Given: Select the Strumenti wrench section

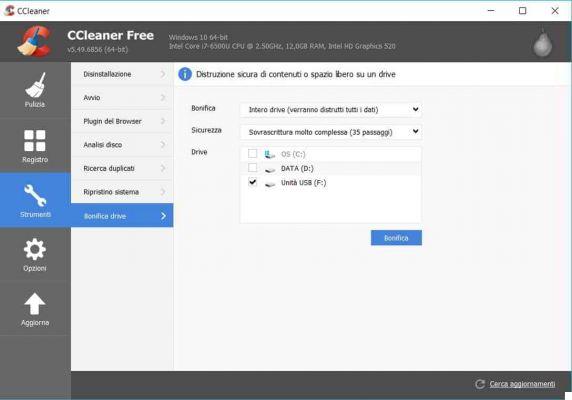Looking at the screenshot, I should 35,200.
